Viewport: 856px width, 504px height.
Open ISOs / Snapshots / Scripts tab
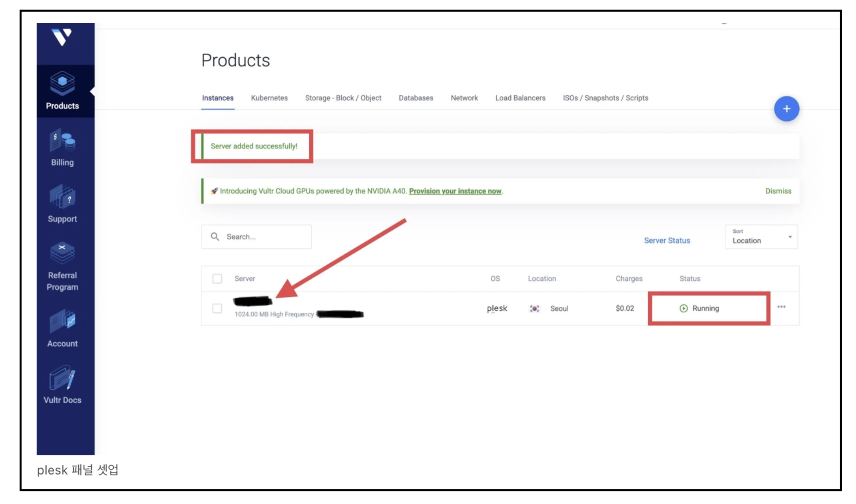[x=605, y=98]
